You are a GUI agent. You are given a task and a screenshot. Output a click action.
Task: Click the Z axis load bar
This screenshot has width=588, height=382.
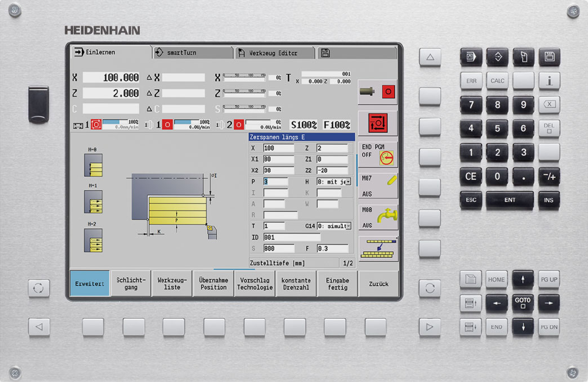pyautogui.click(x=245, y=94)
